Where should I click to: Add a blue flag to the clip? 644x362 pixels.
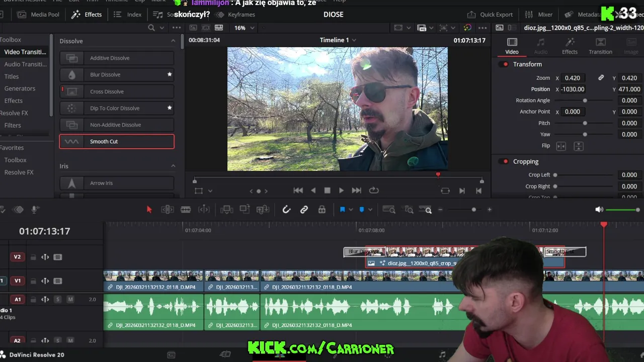[342, 210]
